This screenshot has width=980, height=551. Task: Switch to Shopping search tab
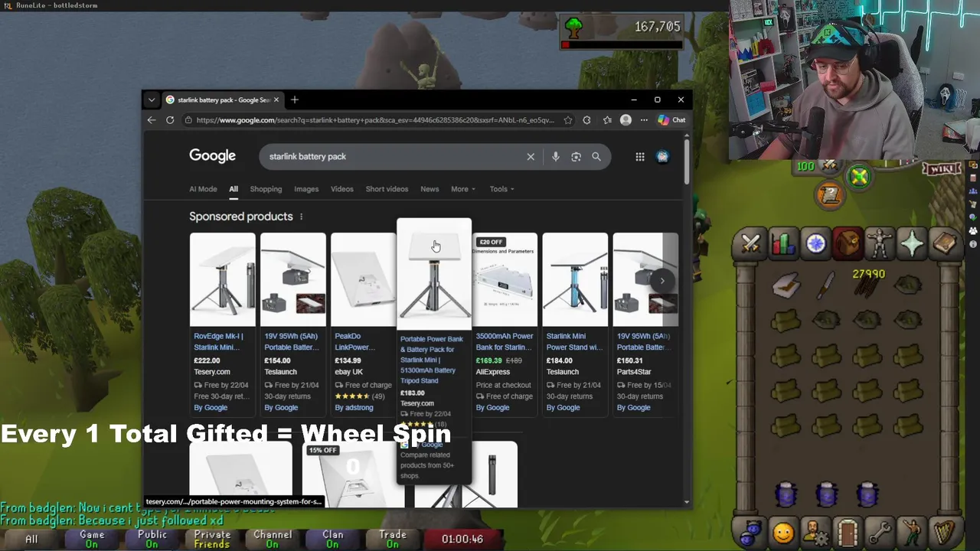pyautogui.click(x=266, y=189)
